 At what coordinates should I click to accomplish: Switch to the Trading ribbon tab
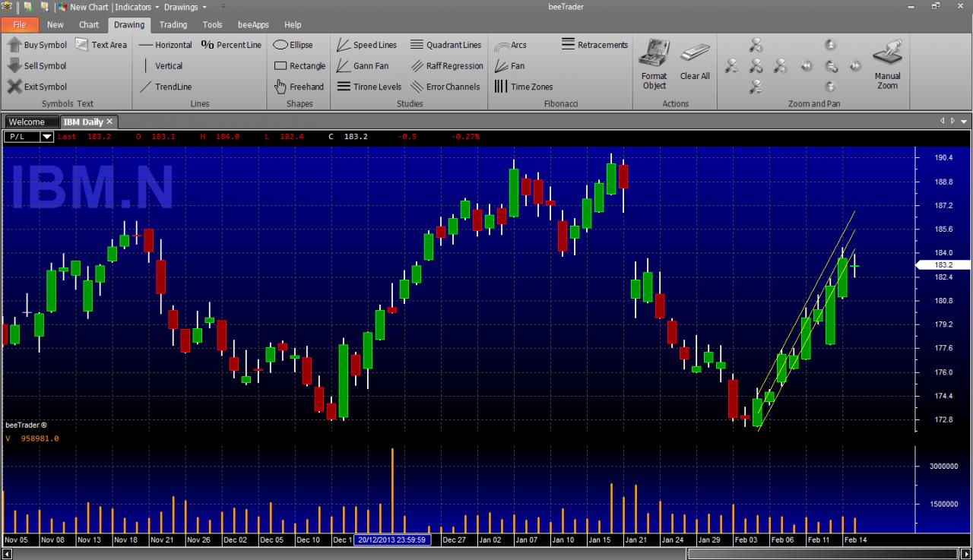(173, 24)
